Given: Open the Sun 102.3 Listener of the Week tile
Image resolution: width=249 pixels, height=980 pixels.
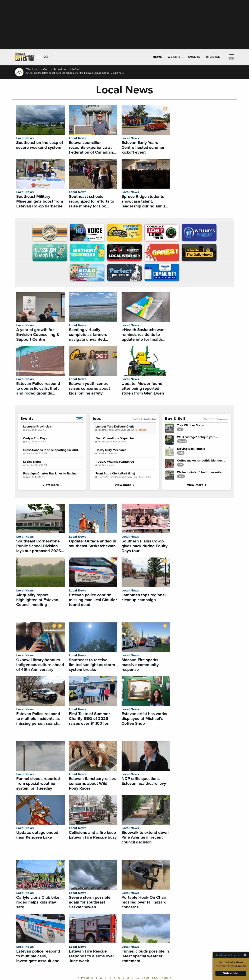Looking at the screenshot, I should coord(124,232).
